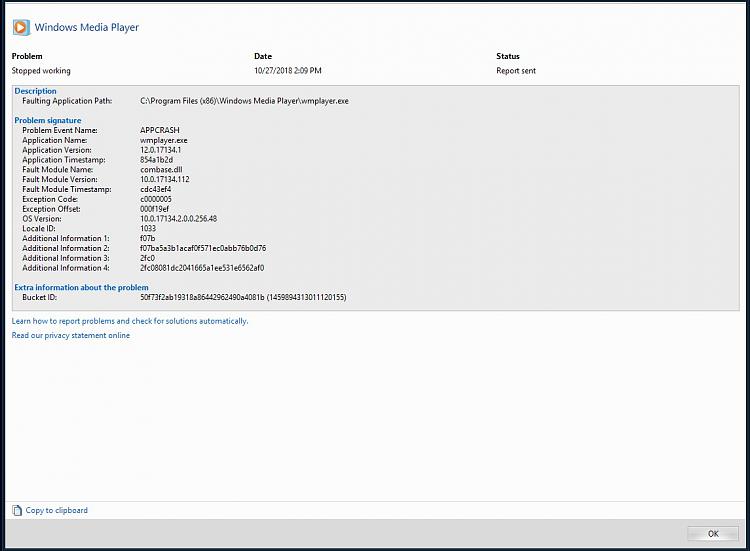Copy report details to clipboard link

click(x=56, y=510)
